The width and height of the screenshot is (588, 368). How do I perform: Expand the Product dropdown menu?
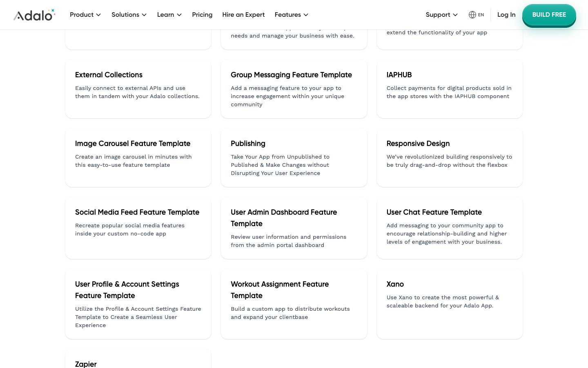pyautogui.click(x=85, y=15)
